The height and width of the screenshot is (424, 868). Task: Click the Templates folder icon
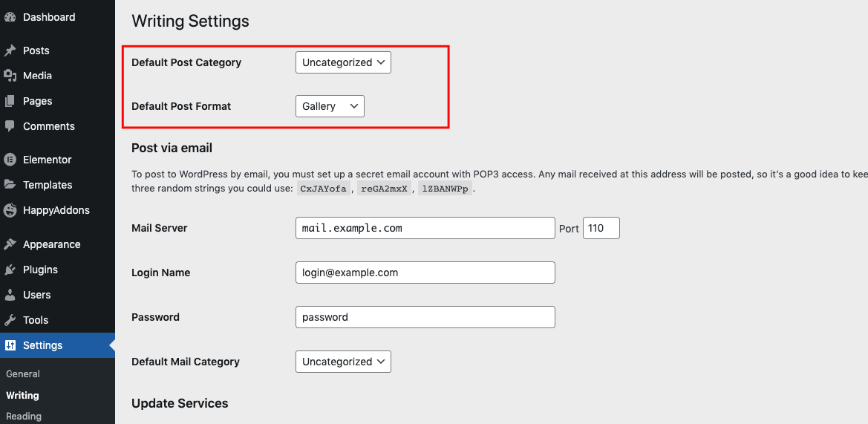[10, 185]
